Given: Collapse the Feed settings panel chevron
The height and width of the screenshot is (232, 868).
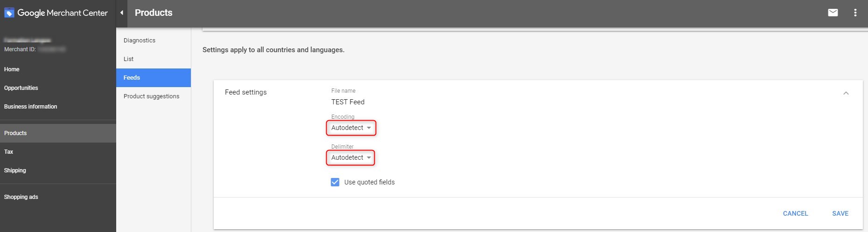Looking at the screenshot, I should [846, 93].
